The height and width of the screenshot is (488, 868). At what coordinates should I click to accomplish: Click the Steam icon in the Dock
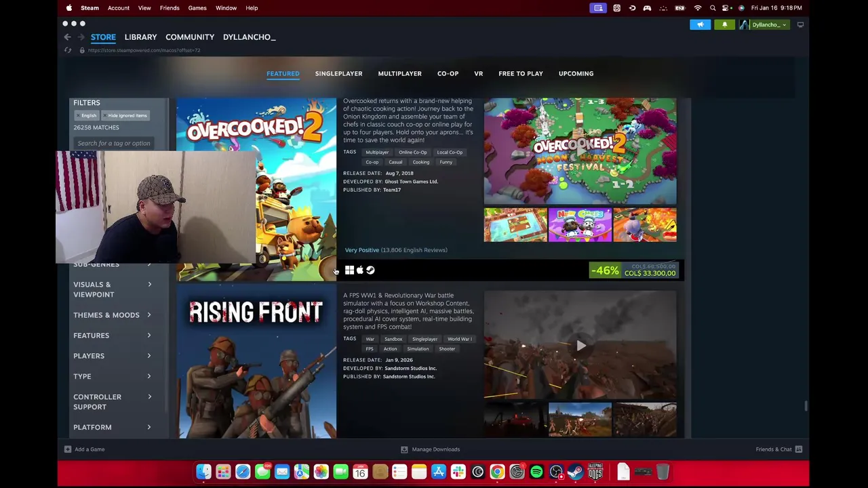(576, 472)
